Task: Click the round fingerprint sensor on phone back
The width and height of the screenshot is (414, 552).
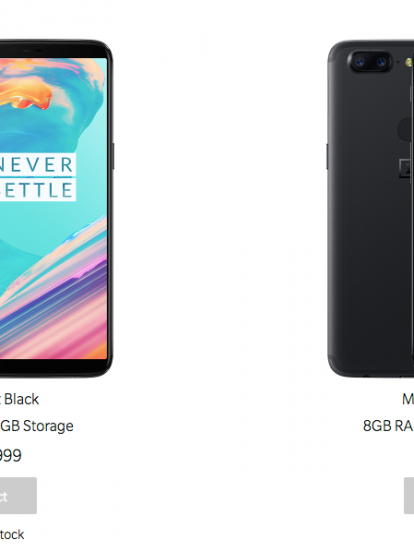Action: 406,130
